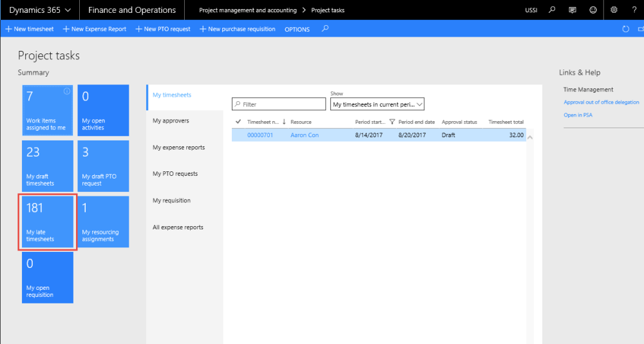Select the My approvers tab

pyautogui.click(x=171, y=121)
